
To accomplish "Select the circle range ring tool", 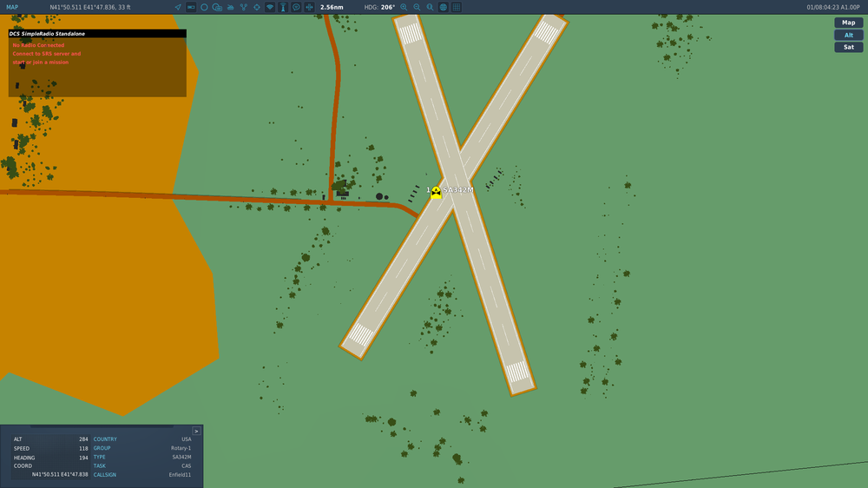I will coord(204,7).
